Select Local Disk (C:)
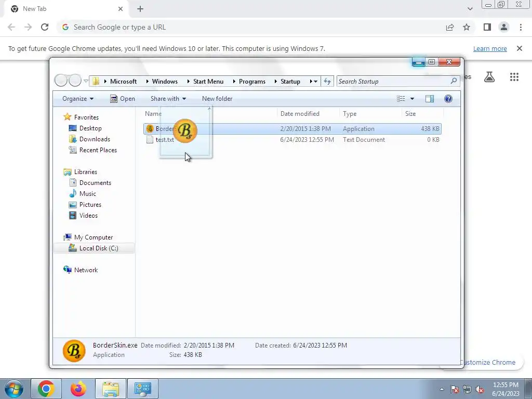The image size is (532, 399). [94, 248]
